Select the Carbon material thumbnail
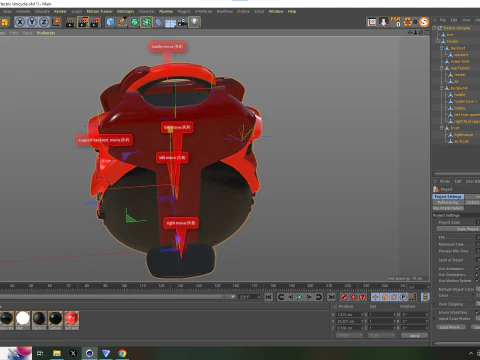Viewport: 480px width, 360px height. point(55,318)
